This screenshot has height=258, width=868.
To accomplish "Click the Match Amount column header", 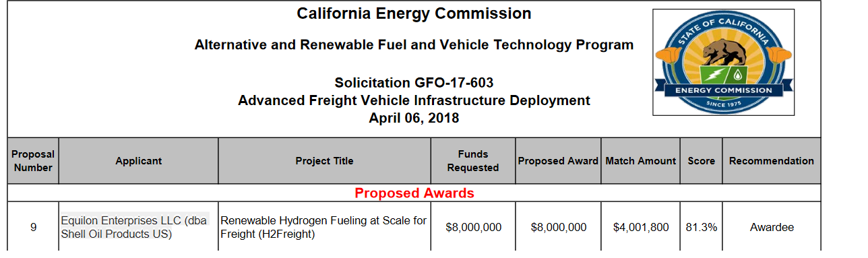I will (640, 161).
